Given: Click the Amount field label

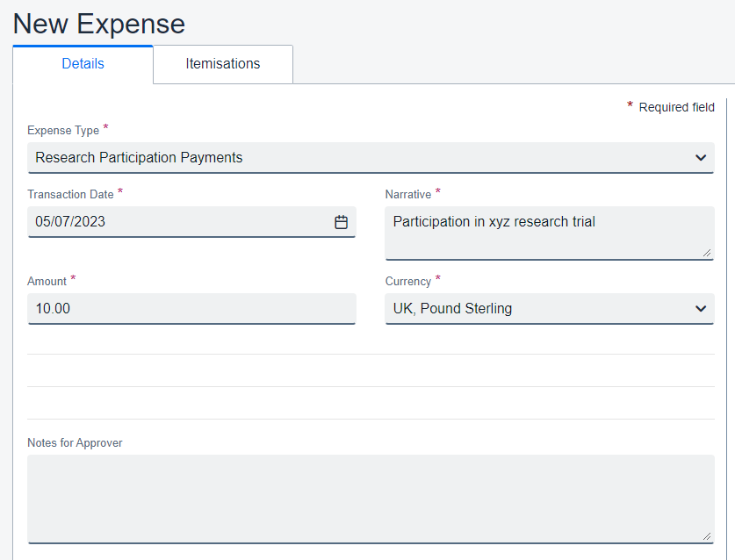Looking at the screenshot, I should 47,281.
